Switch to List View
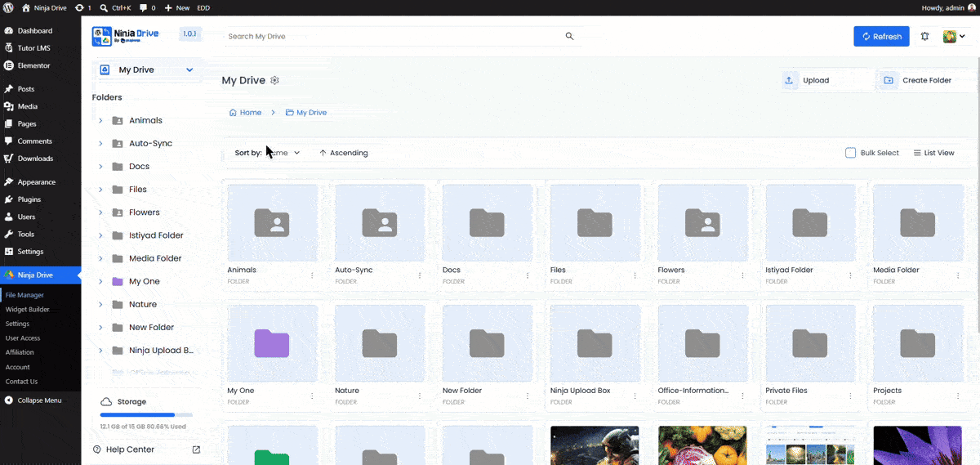 tap(933, 153)
